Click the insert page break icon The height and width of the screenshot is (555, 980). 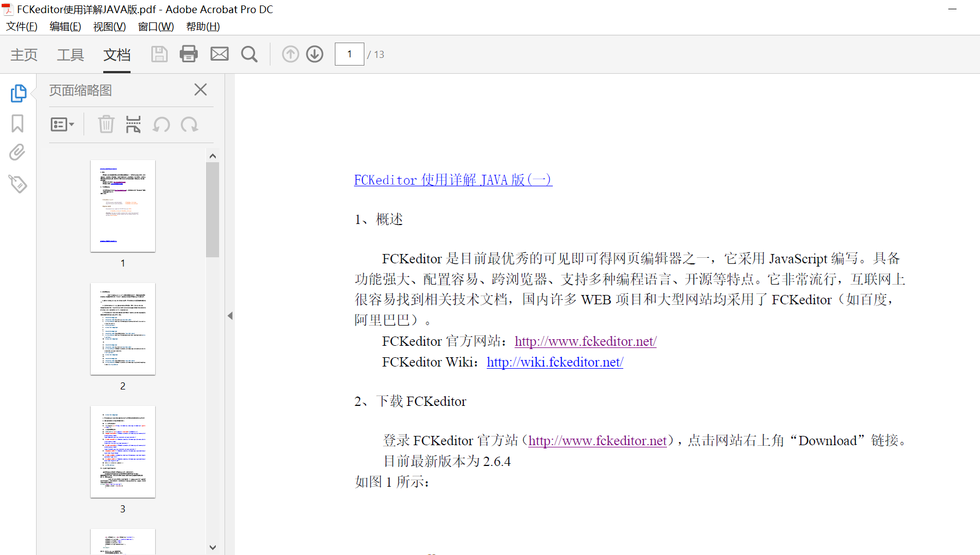pyautogui.click(x=133, y=125)
